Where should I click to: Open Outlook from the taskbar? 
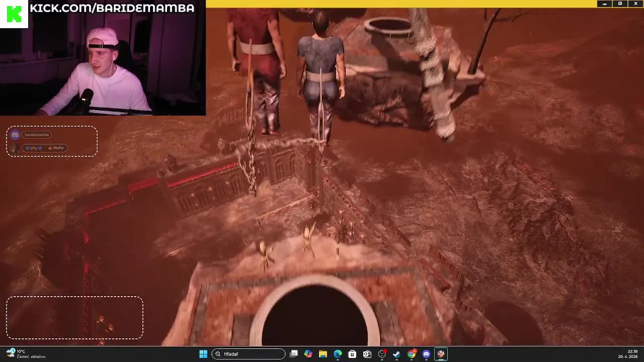[x=367, y=354]
